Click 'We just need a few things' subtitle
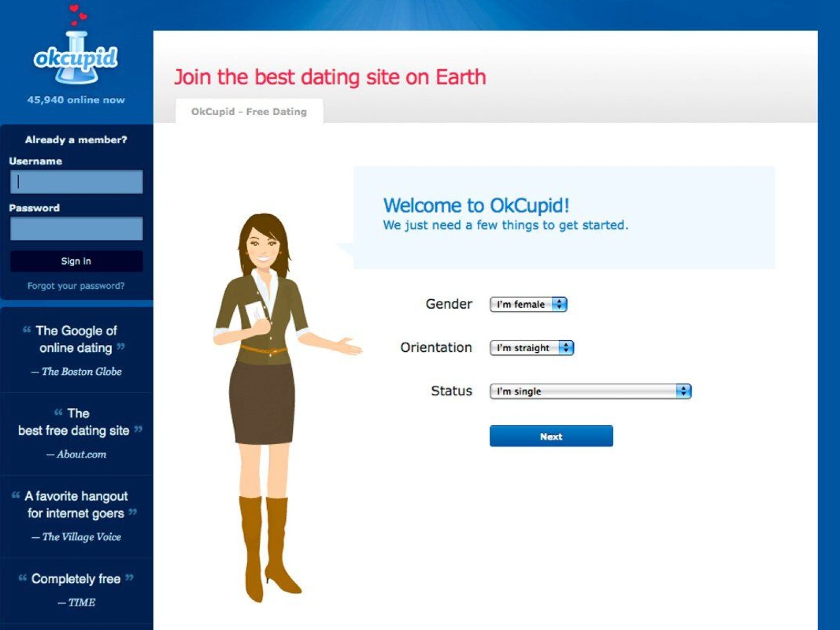 point(506,225)
